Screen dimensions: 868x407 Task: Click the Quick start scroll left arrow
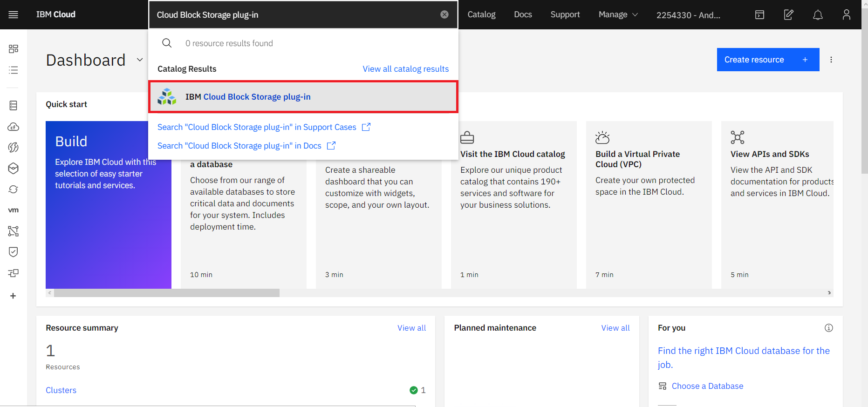49,293
